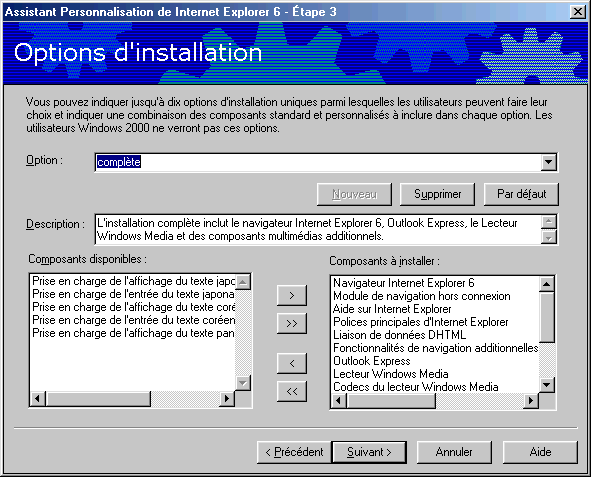Add selected component with single right arrow
The image size is (591, 477).
tap(292, 295)
